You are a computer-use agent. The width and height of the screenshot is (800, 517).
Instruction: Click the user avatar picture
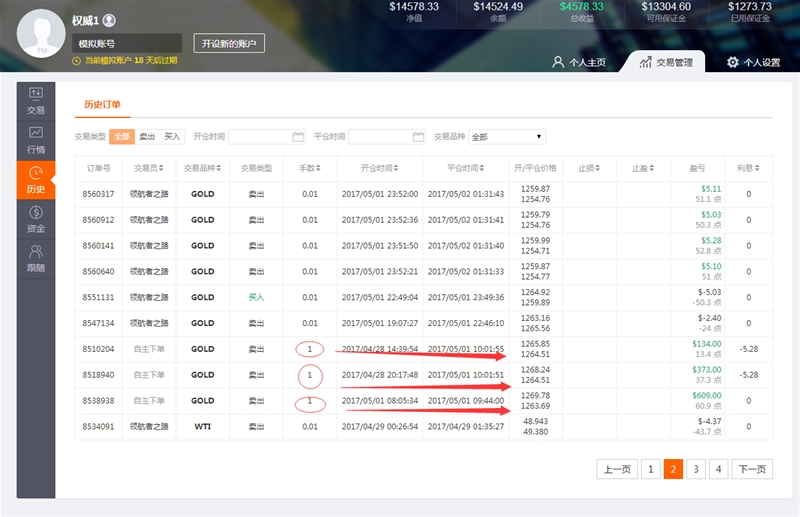coord(41,33)
